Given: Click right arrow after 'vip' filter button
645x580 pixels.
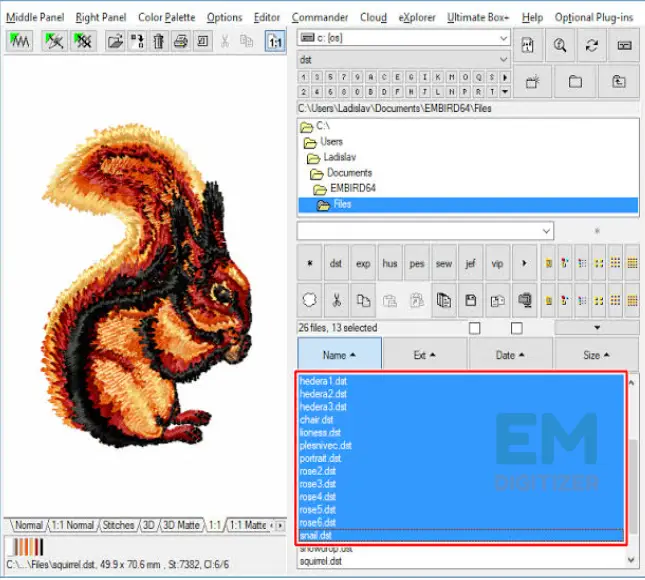Looking at the screenshot, I should [524, 263].
